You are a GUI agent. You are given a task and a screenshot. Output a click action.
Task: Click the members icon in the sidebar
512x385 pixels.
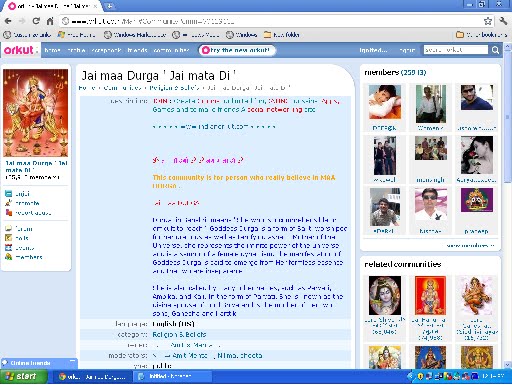8,257
